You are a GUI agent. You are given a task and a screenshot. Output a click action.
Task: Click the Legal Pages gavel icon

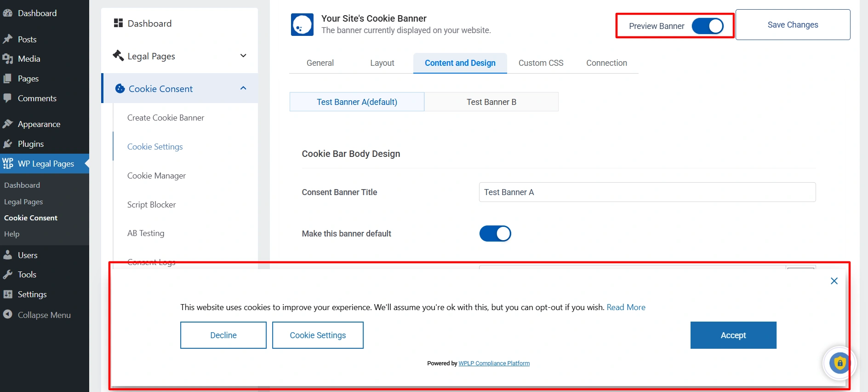(x=118, y=56)
